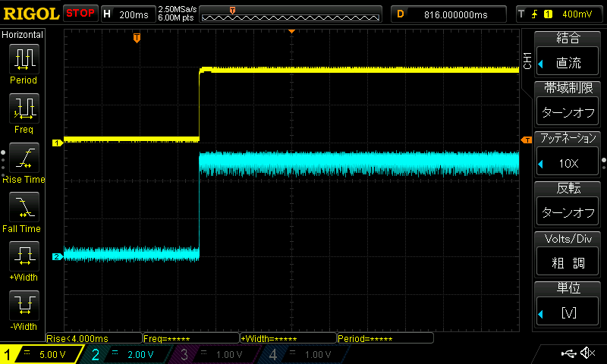This screenshot has height=364, width=607.
Task: Select channel 1 ground reference marker
Action: point(58,143)
